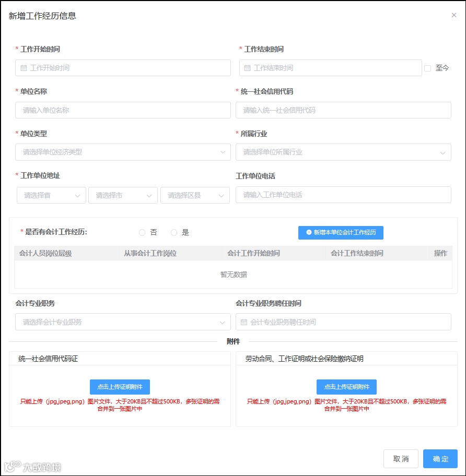Open the 会计专业职务 dropdown
The height and width of the screenshot is (476, 466).
click(123, 322)
